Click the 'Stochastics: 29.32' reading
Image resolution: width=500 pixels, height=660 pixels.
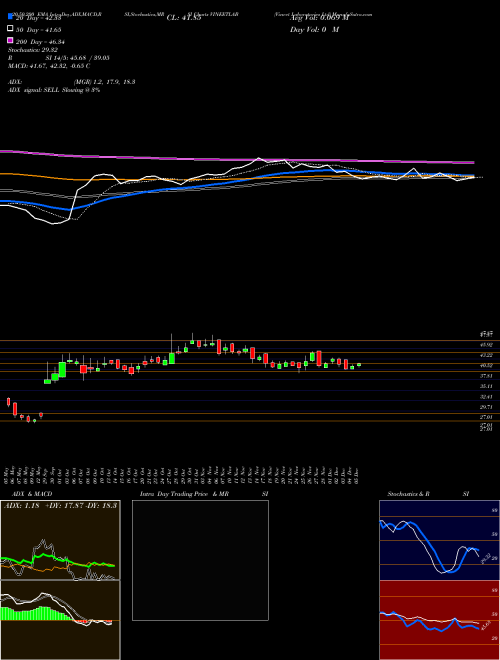(x=32, y=50)
